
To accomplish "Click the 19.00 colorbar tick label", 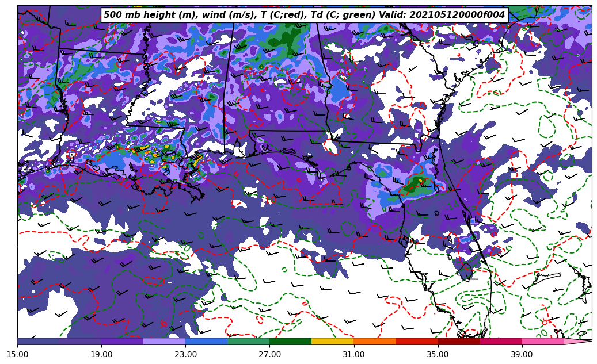I will tap(101, 354).
